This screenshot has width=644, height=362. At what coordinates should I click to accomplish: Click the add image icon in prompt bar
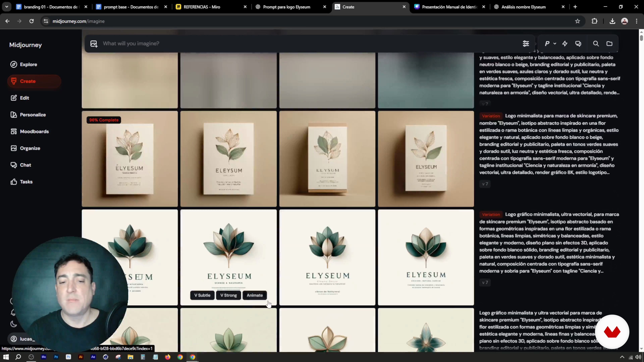pyautogui.click(x=94, y=44)
